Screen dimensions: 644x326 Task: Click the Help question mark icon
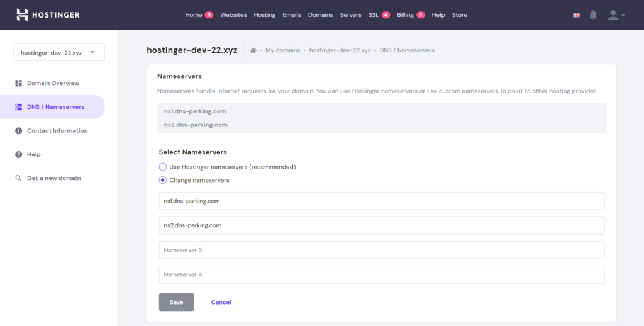[x=18, y=155]
